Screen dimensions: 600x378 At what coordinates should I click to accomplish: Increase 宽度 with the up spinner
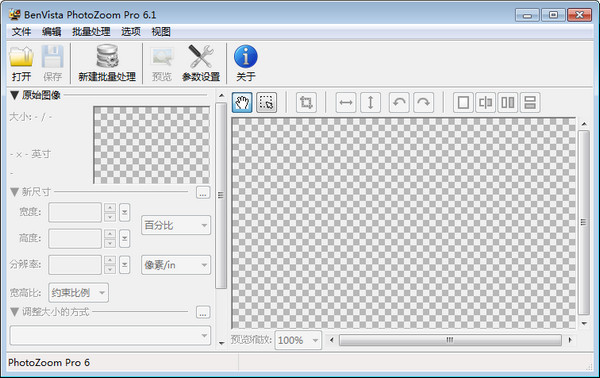coord(110,208)
